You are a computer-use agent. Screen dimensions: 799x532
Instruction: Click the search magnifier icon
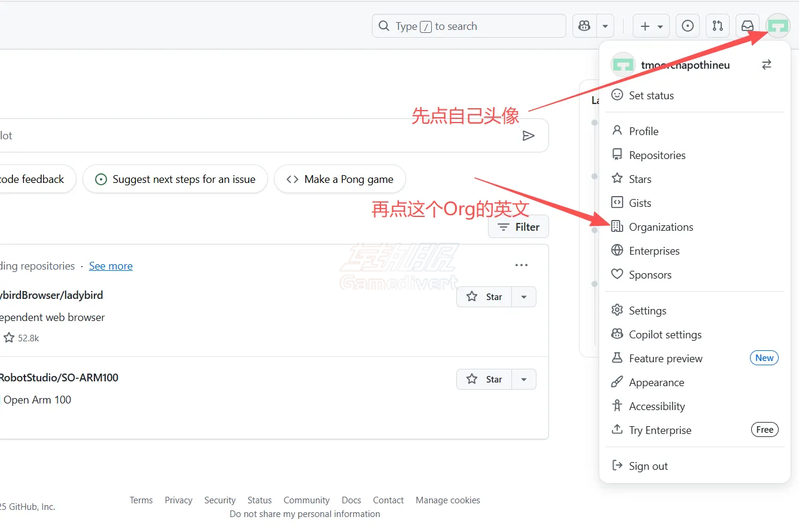[x=383, y=26]
